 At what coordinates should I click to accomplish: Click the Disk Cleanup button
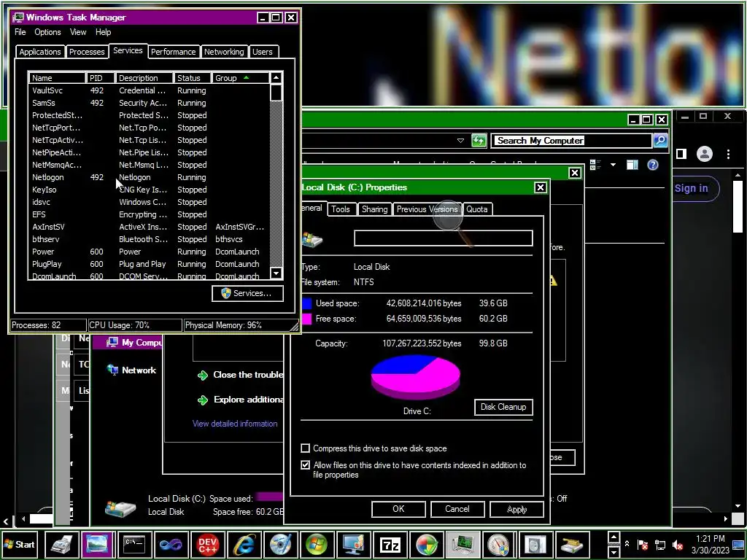tap(503, 407)
